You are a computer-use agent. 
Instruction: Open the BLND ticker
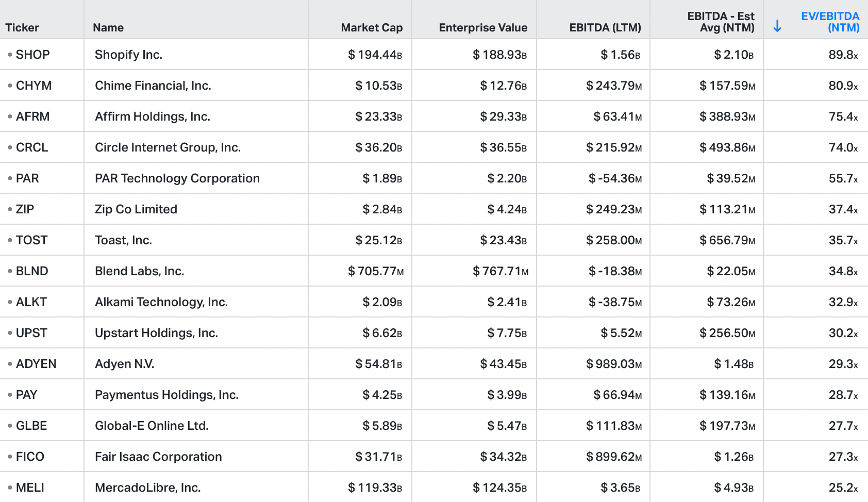[x=32, y=271]
